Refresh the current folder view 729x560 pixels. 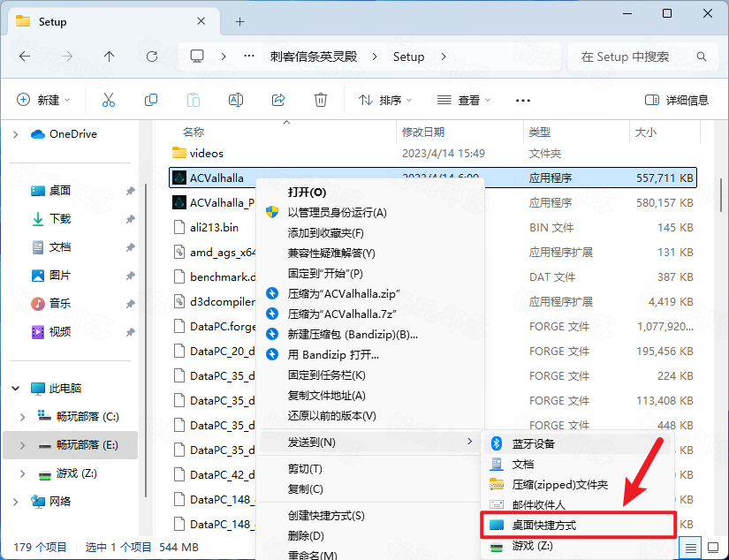152,57
